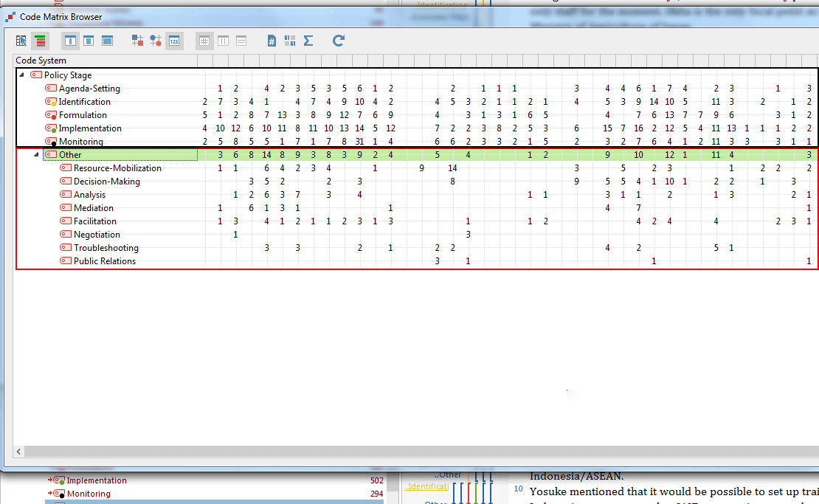Open the interactive quote matrix icon
Screen dimensions: 819x504
[x=21, y=41]
